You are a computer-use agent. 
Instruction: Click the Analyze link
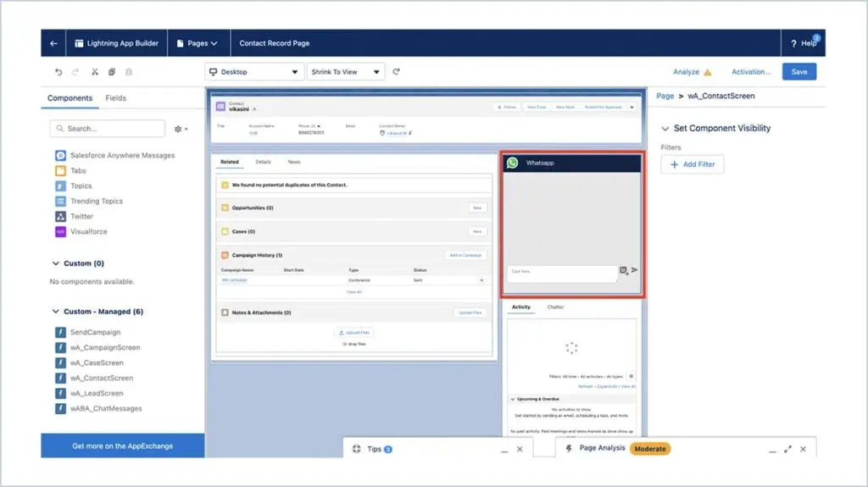[x=686, y=72]
